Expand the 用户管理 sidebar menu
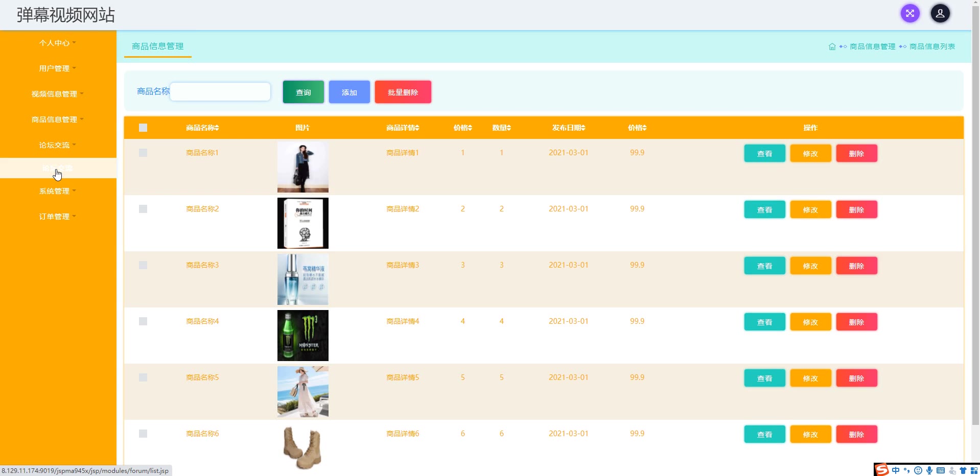Viewport: 980px width, 476px height. tap(57, 68)
